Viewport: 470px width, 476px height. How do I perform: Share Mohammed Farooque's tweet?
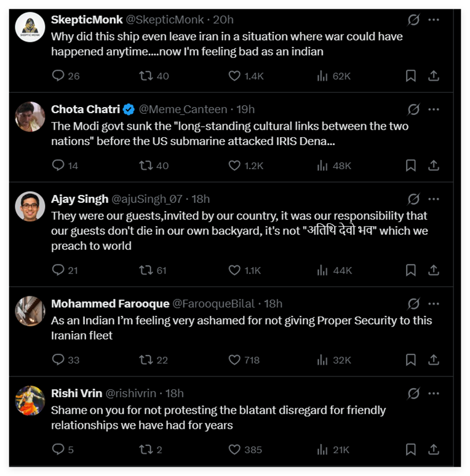tap(433, 360)
